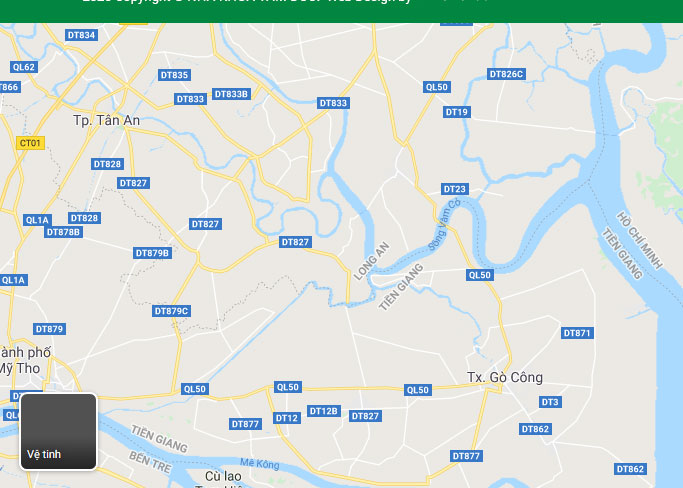Click the DT834 road shield

click(81, 35)
